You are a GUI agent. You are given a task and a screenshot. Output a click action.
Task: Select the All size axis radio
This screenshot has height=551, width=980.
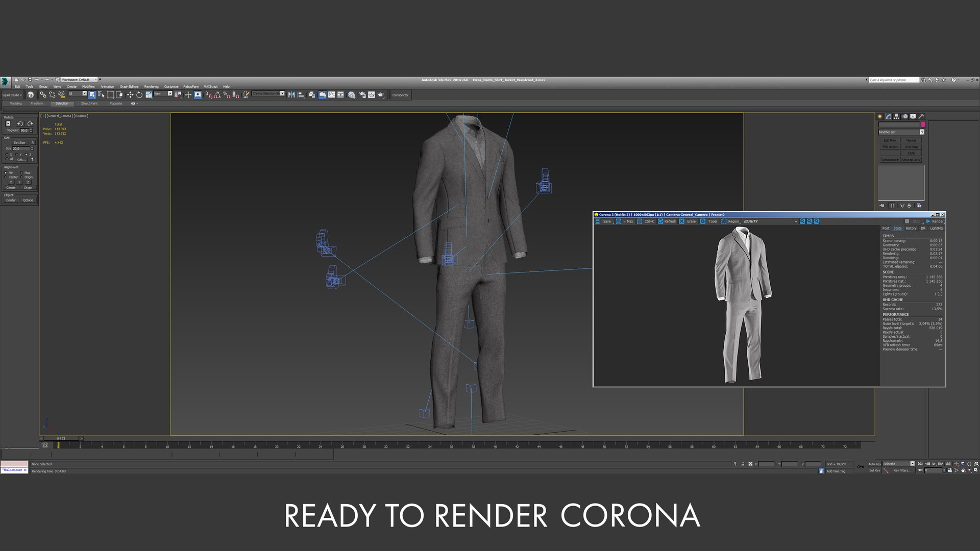pos(7,159)
